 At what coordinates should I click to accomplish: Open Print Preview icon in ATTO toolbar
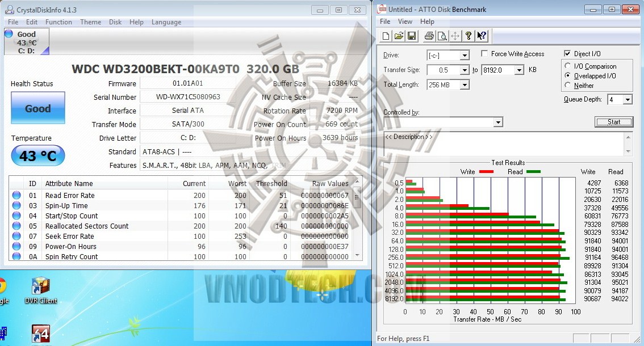point(442,36)
